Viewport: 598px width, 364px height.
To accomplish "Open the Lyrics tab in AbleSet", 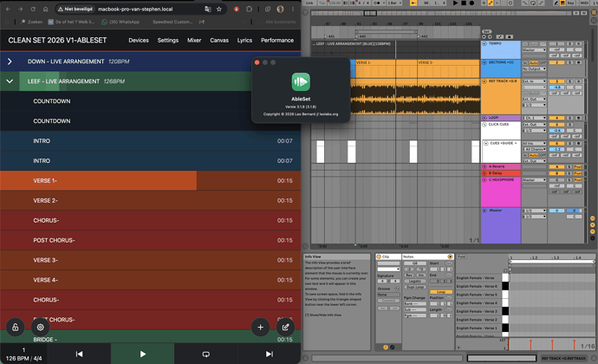I will [244, 40].
